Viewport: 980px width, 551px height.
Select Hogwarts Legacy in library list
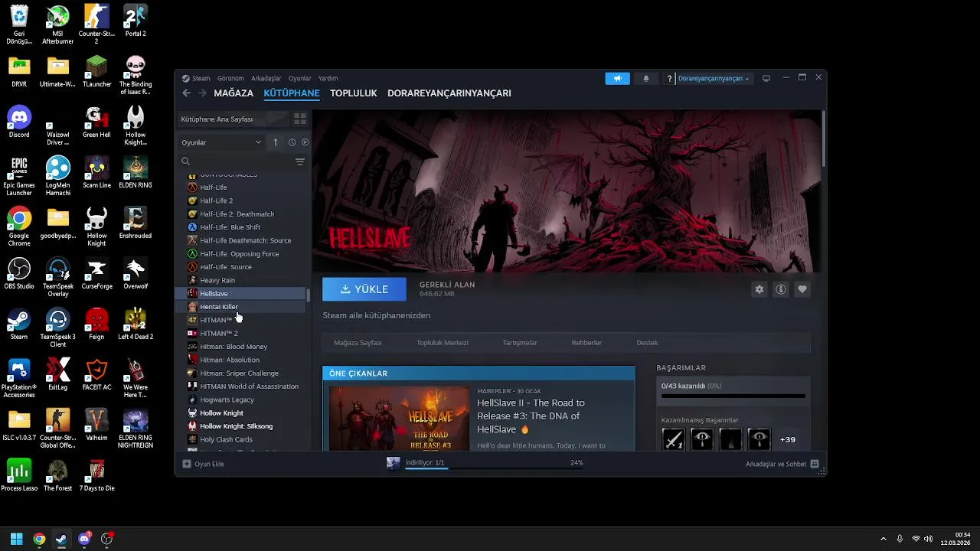pyautogui.click(x=227, y=399)
